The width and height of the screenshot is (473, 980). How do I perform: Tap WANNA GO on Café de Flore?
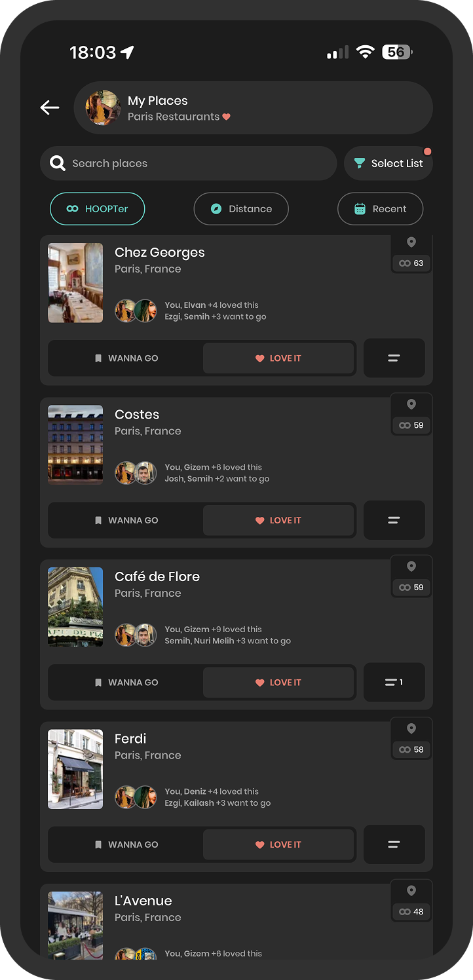tap(126, 683)
